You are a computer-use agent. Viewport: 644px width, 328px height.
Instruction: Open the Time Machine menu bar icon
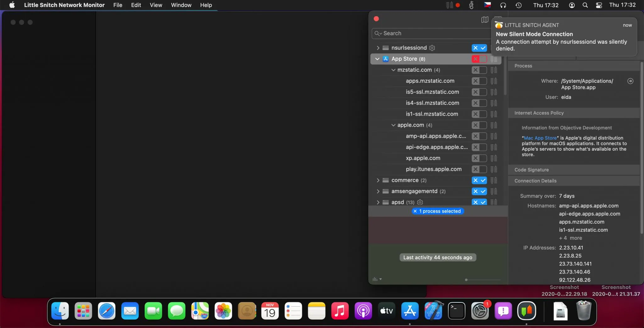click(x=519, y=5)
